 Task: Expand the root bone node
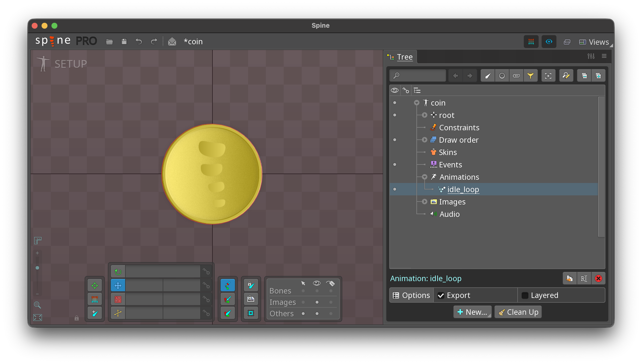click(x=425, y=115)
